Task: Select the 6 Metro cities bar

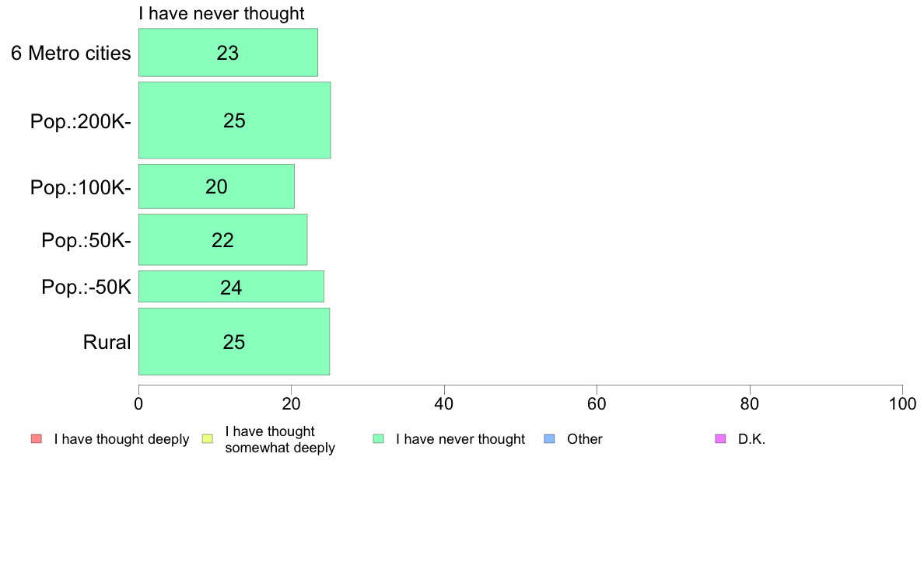Action: click(228, 52)
